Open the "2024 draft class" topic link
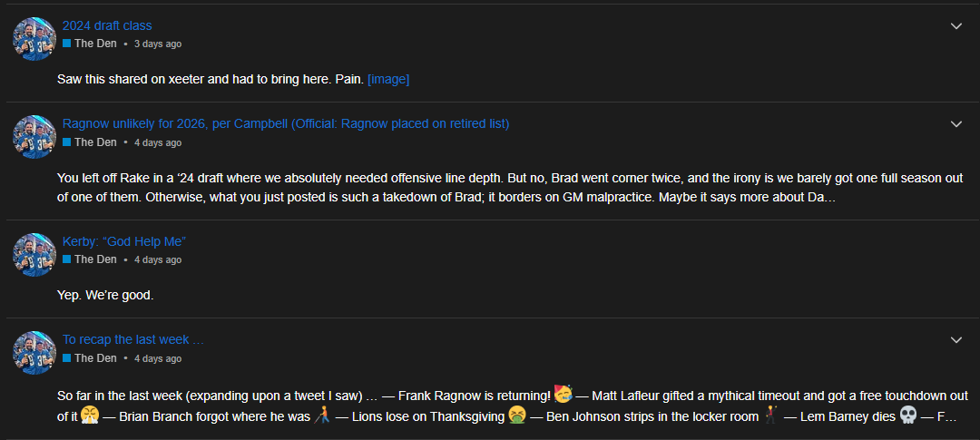This screenshot has height=440, width=980. click(x=107, y=25)
